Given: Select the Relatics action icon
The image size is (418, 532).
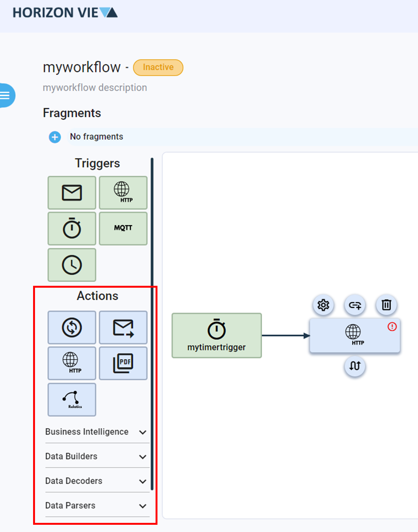Looking at the screenshot, I should point(72,399).
